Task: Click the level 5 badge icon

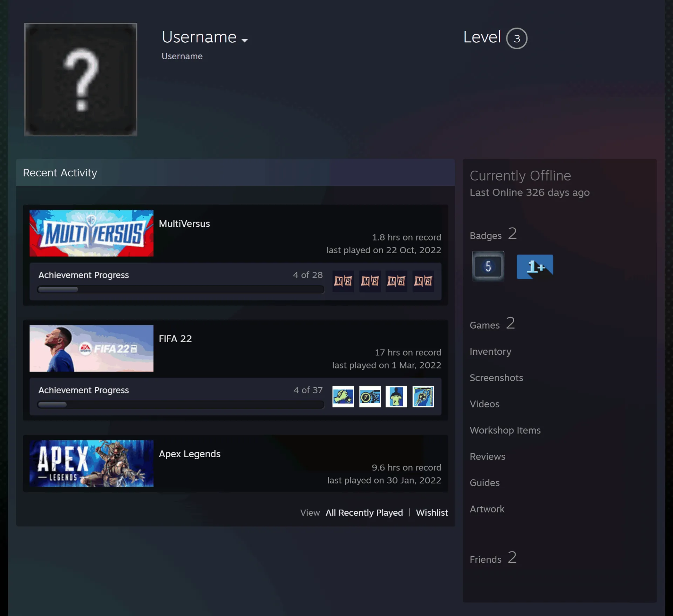Action: [488, 266]
